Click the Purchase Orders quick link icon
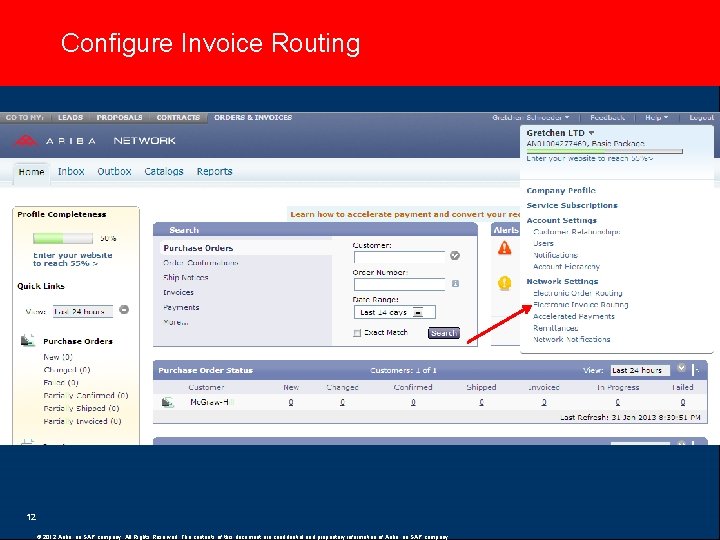 28,341
